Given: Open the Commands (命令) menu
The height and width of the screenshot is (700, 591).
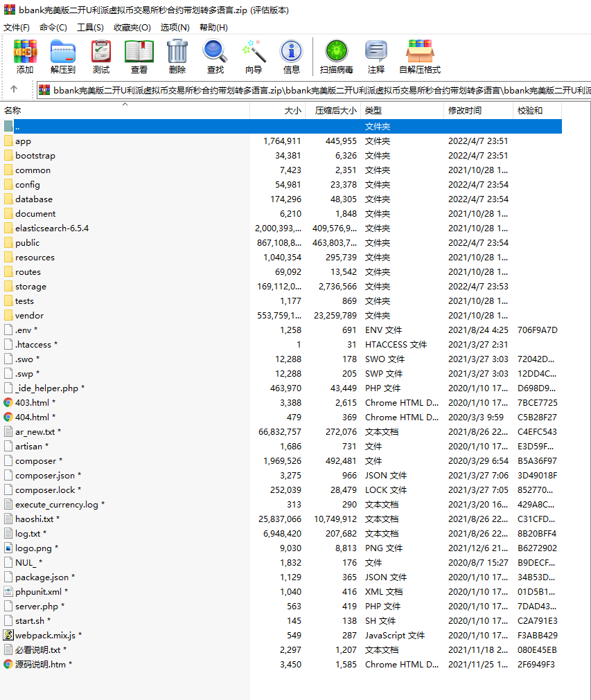Looking at the screenshot, I should pos(53,28).
